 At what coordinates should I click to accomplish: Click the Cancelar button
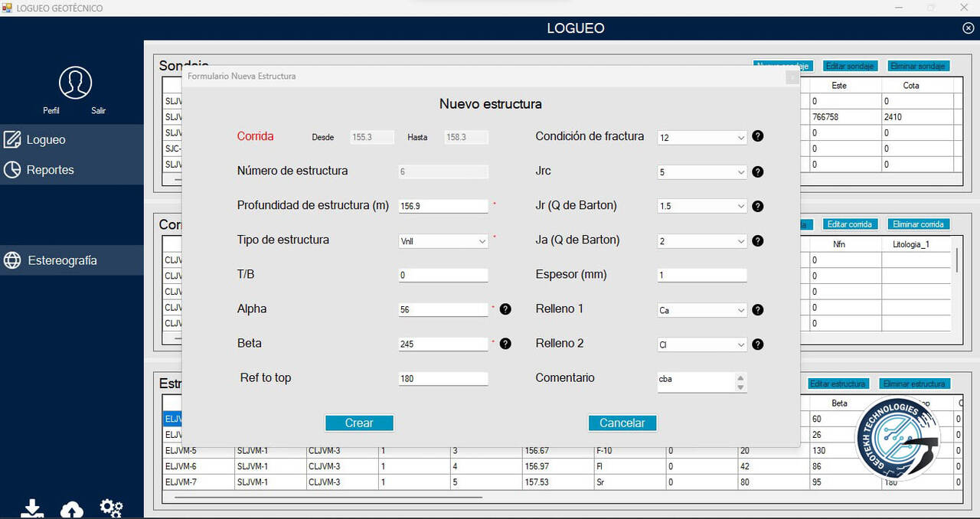(622, 423)
